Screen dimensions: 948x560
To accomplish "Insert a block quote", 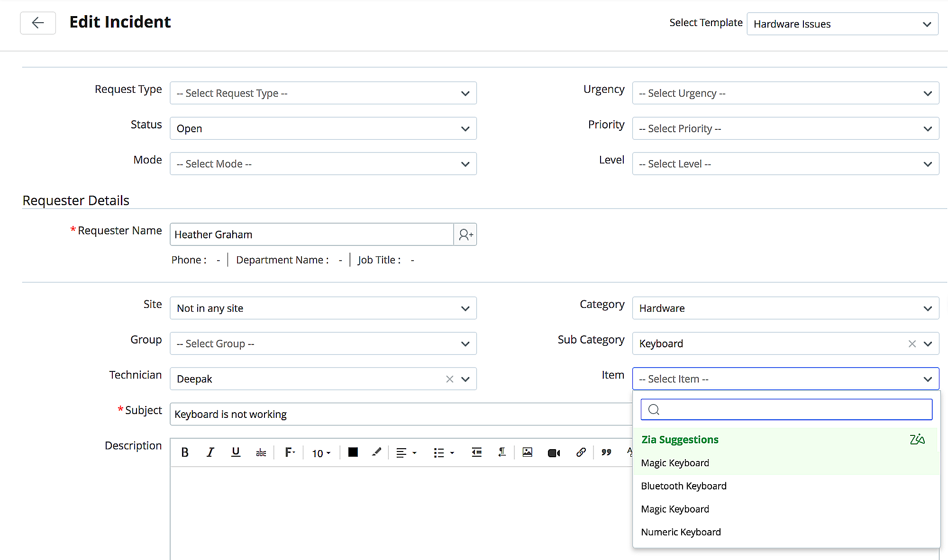I will tap(606, 452).
